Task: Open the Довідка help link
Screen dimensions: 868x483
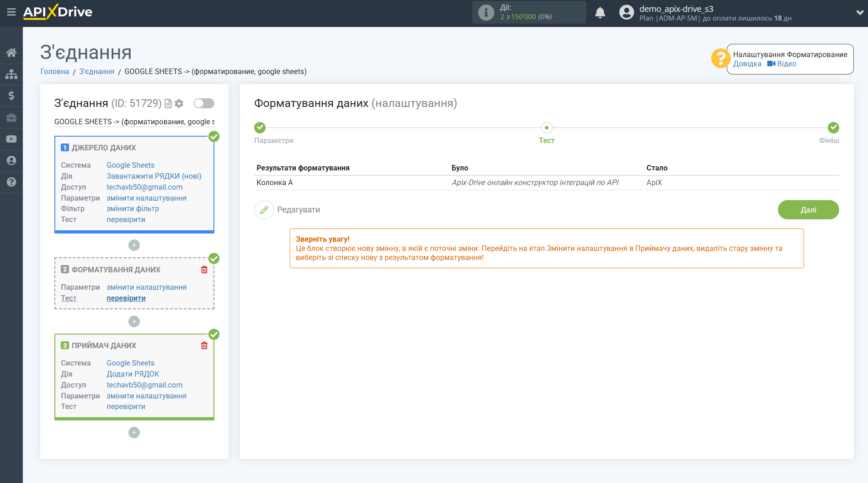Action: 747,64
